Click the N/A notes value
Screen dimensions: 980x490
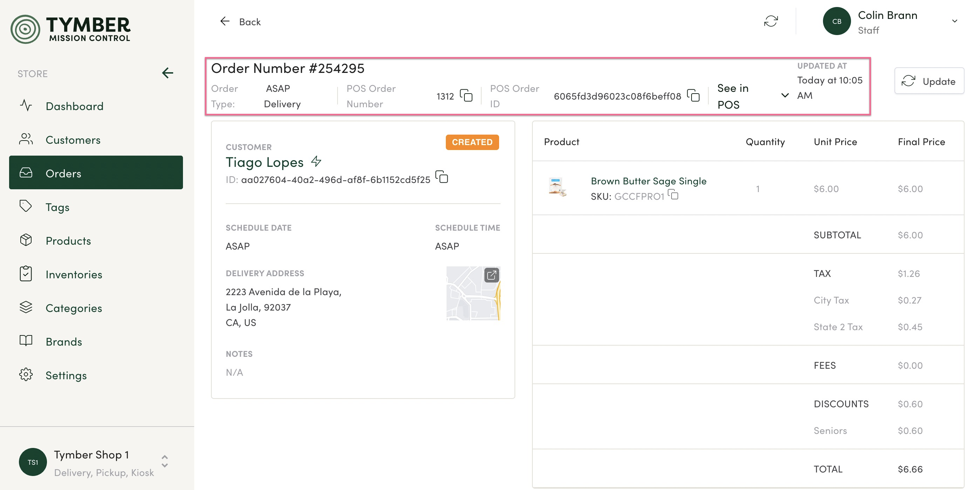pos(234,373)
